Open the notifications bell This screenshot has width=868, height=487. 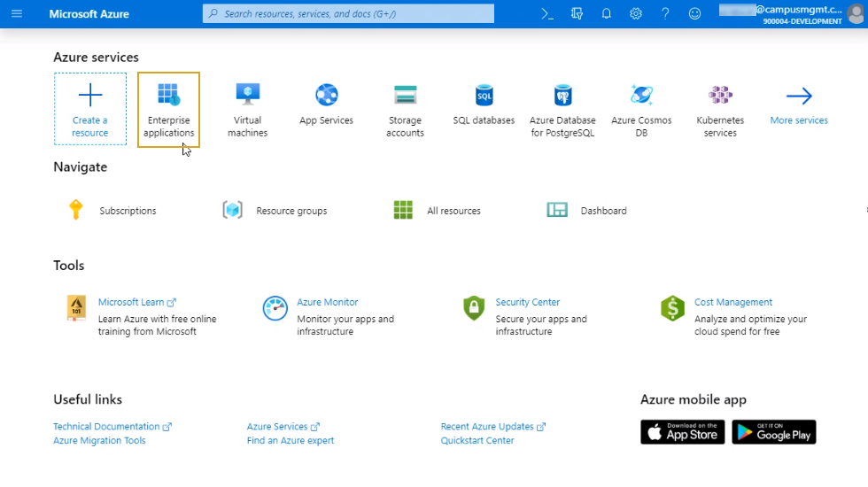coord(607,14)
